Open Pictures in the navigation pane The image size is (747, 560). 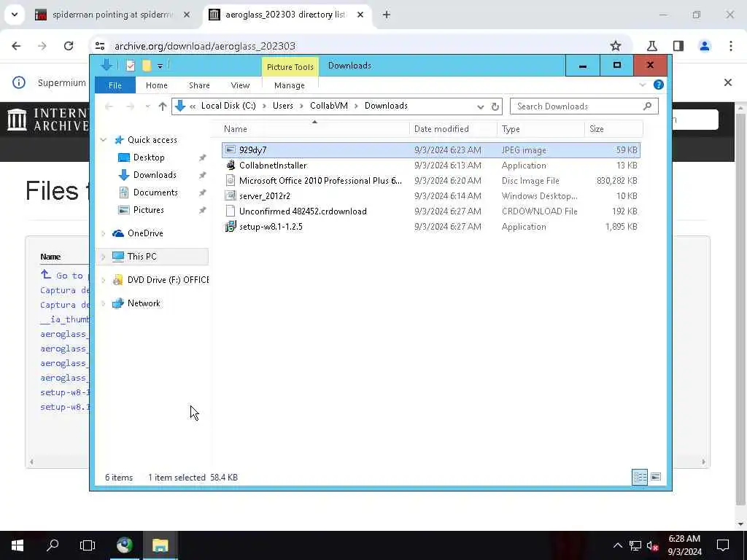pos(148,209)
